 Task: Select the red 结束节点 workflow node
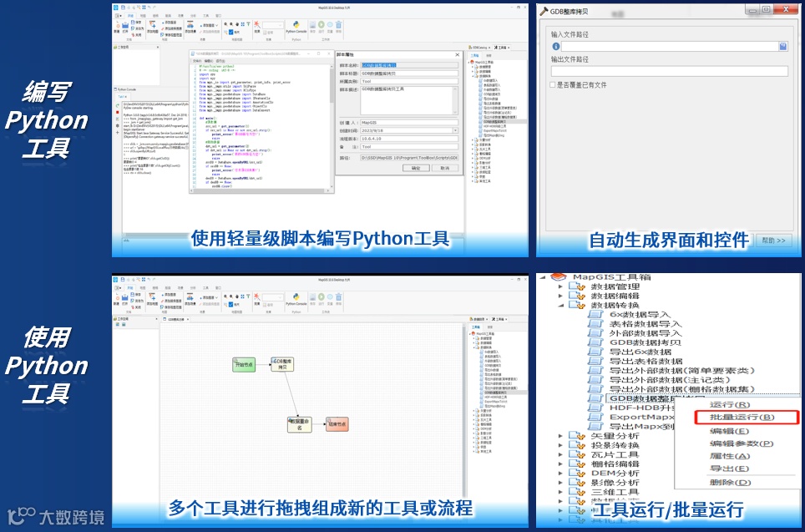point(337,424)
